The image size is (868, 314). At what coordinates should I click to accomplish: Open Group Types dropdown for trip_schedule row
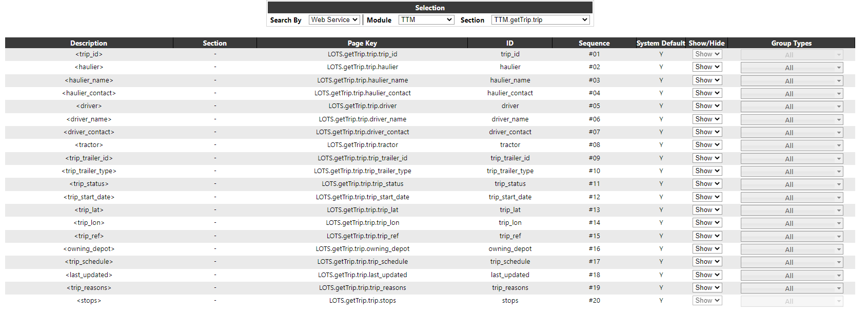pos(792,262)
